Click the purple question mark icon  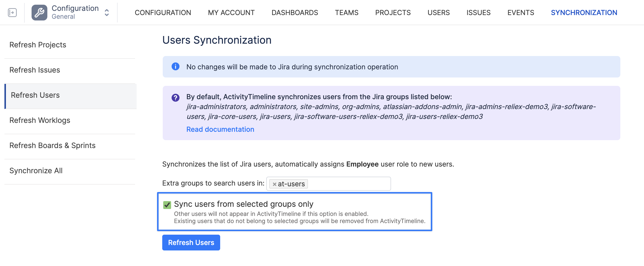point(175,98)
